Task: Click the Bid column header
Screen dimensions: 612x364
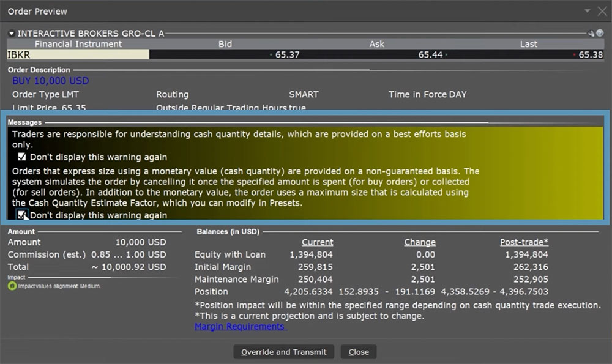Action: (x=225, y=44)
